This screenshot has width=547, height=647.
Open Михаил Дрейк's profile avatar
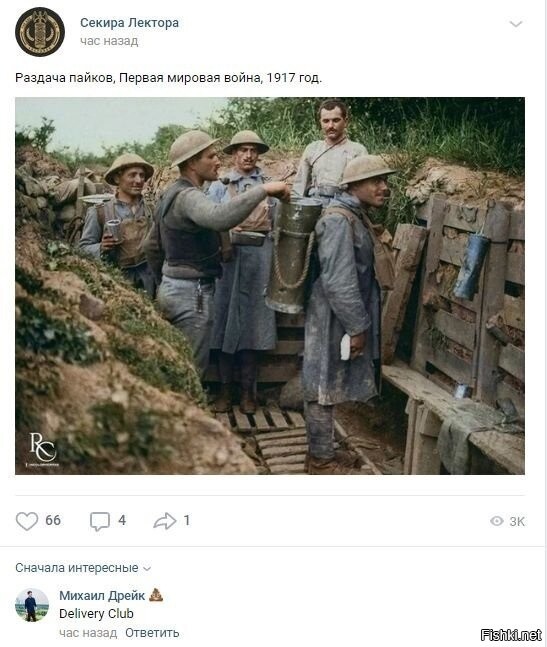click(x=32, y=605)
